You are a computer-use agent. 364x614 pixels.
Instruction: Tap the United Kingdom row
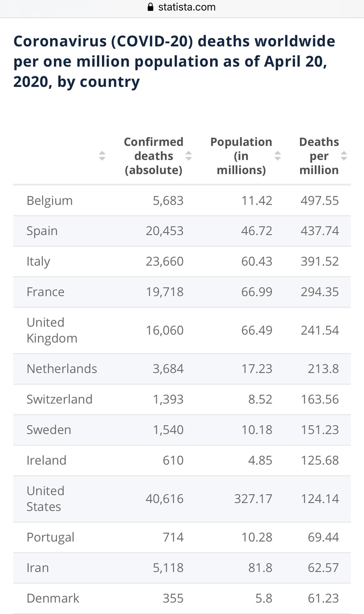pyautogui.click(x=182, y=330)
